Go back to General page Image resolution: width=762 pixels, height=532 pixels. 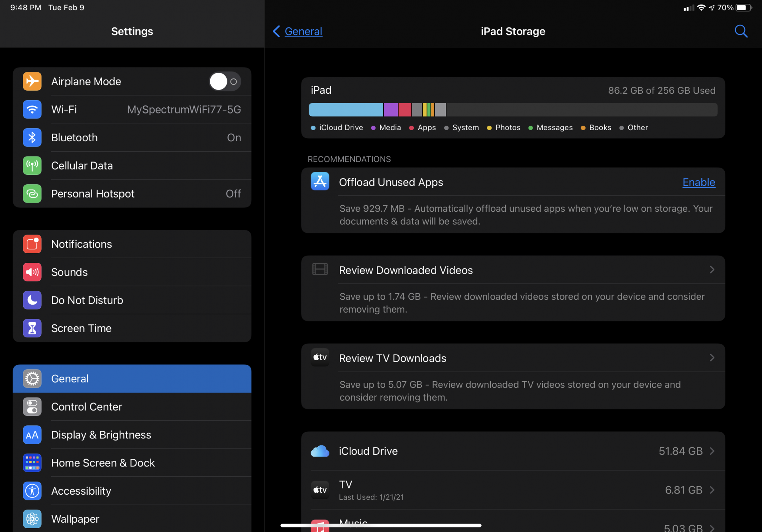tap(298, 31)
